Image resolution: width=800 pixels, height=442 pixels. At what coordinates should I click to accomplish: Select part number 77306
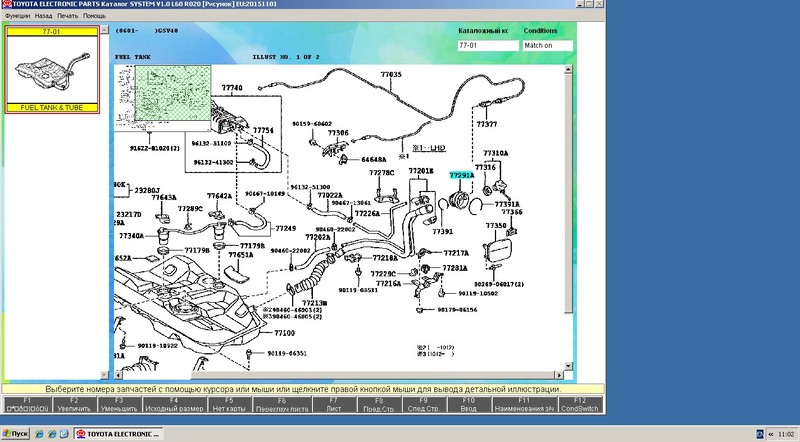pyautogui.click(x=338, y=133)
